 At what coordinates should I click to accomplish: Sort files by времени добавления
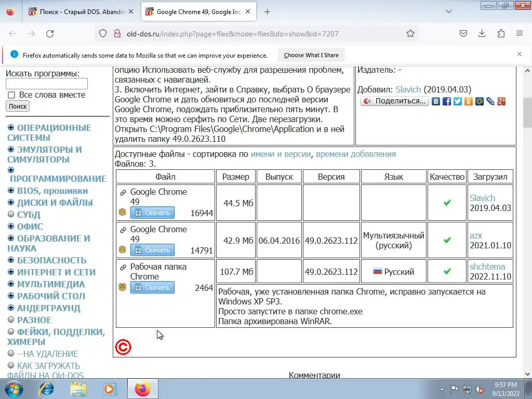tap(356, 154)
